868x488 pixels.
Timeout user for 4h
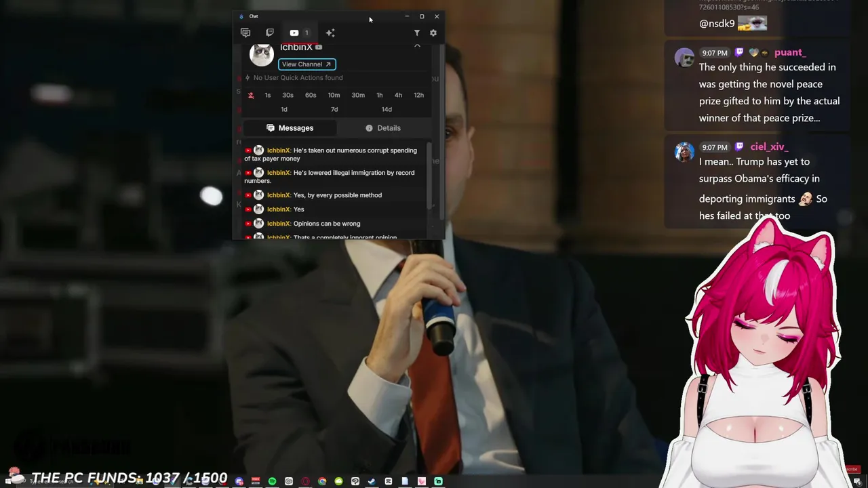(x=398, y=95)
